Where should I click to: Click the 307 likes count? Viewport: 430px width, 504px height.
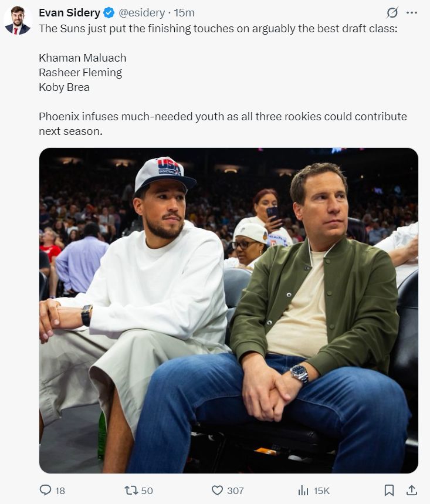(235, 491)
